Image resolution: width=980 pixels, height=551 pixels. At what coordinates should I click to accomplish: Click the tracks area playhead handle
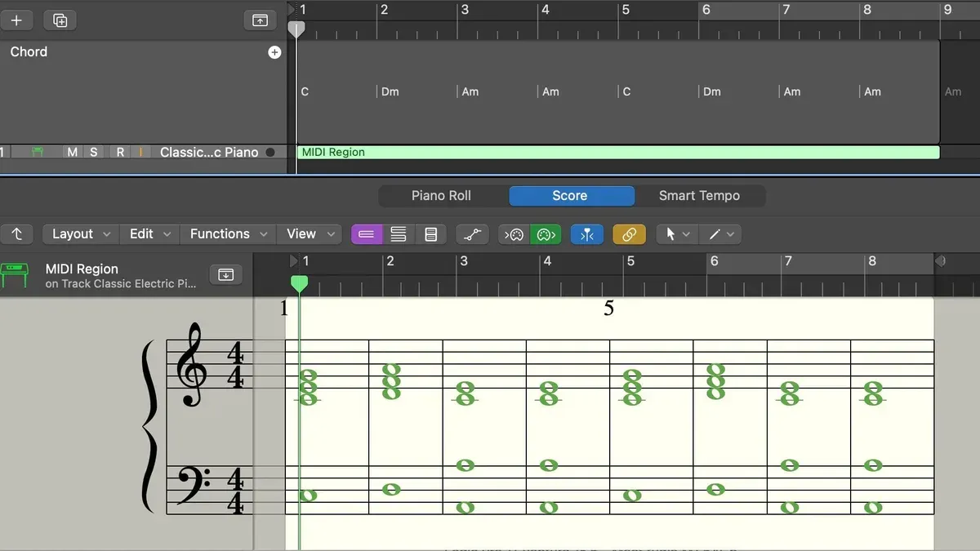click(x=297, y=29)
